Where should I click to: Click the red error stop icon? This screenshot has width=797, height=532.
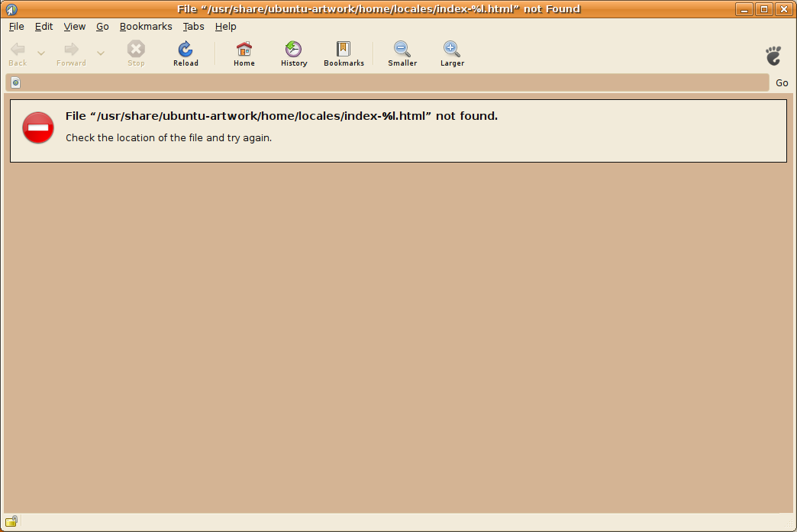click(38, 127)
